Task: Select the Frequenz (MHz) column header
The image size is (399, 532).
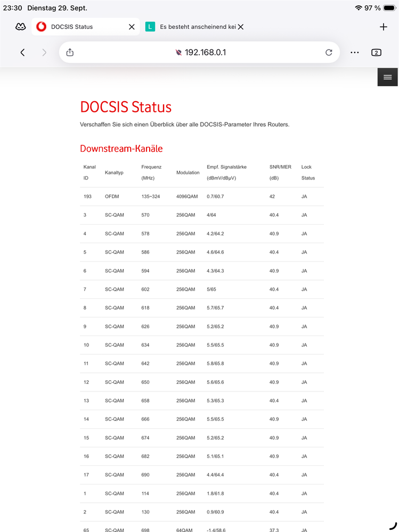Action: (151, 173)
